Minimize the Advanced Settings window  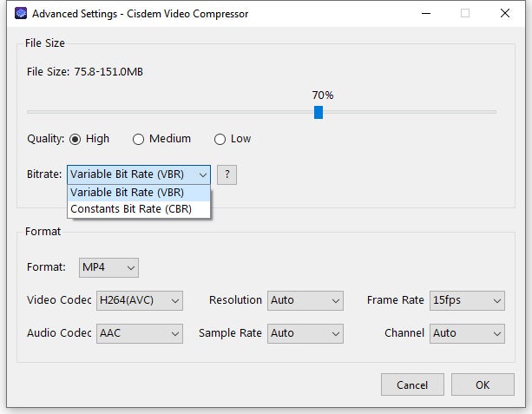(x=426, y=13)
